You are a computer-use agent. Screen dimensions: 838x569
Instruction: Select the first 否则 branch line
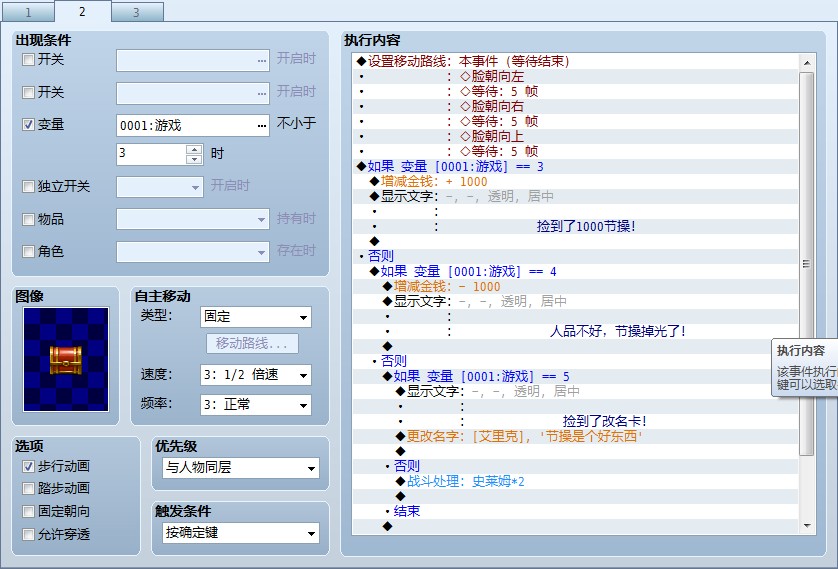pyautogui.click(x=575, y=256)
